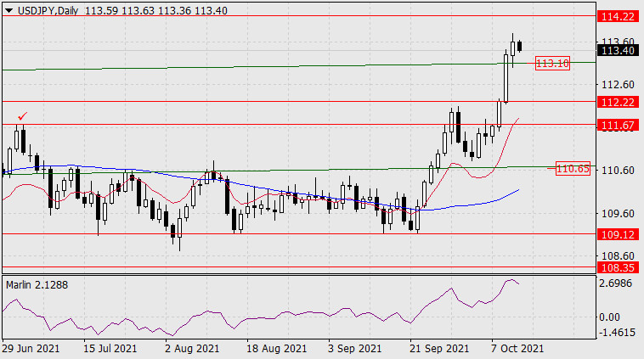This screenshot has height=359, width=644.
Task: Click the 29 Jun 2021 date label
Action: click(x=31, y=349)
